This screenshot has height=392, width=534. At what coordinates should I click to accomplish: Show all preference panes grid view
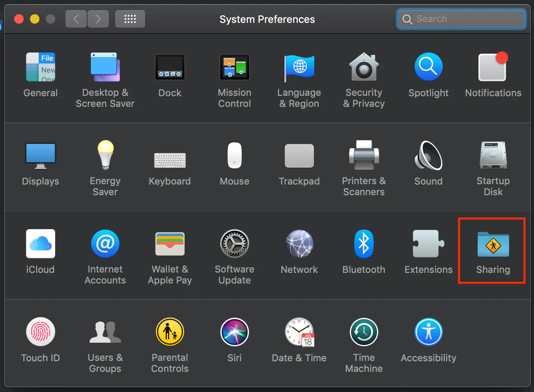[x=130, y=19]
